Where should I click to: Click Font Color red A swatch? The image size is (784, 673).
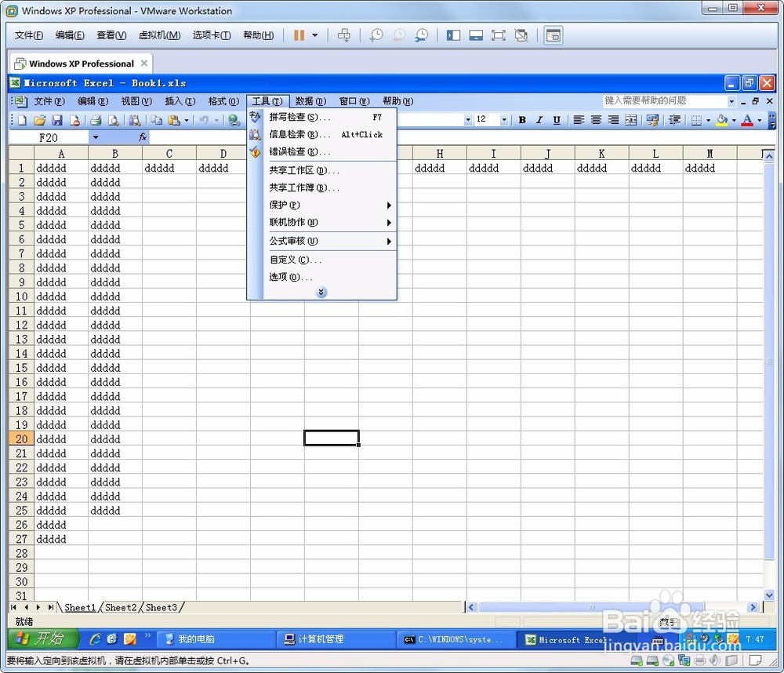coord(747,120)
